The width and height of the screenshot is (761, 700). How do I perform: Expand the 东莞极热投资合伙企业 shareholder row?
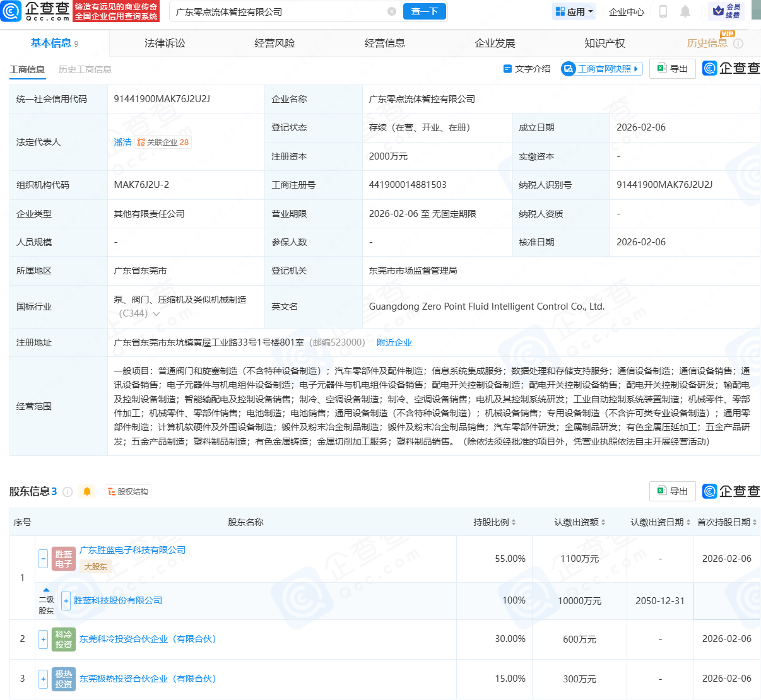(x=43, y=679)
